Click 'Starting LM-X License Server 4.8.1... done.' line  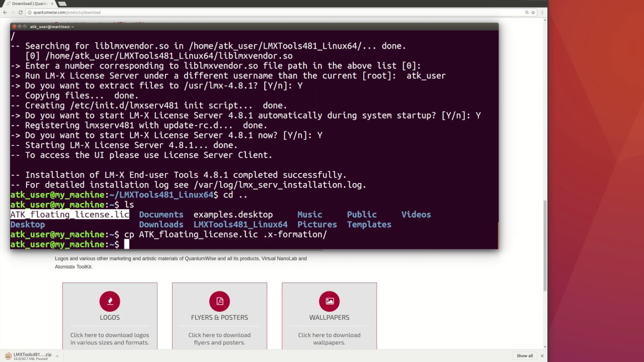point(124,145)
